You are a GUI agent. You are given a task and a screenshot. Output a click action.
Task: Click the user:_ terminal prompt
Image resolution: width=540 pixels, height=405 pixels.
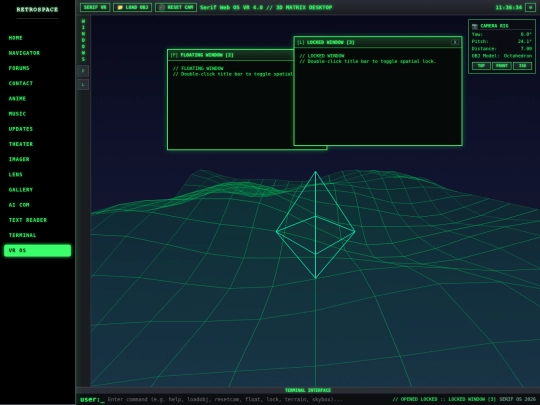[x=92, y=399]
